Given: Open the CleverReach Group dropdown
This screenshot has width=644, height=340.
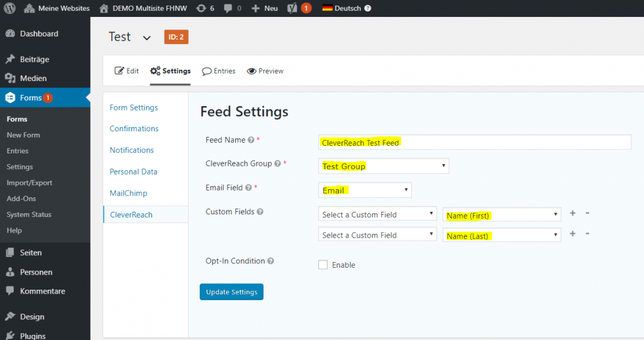Looking at the screenshot, I should point(384,166).
